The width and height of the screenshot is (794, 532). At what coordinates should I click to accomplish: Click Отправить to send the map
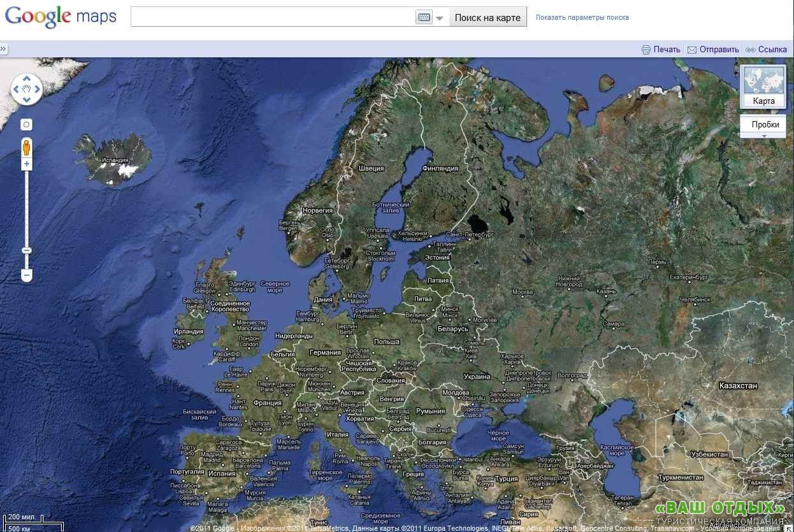(713, 49)
